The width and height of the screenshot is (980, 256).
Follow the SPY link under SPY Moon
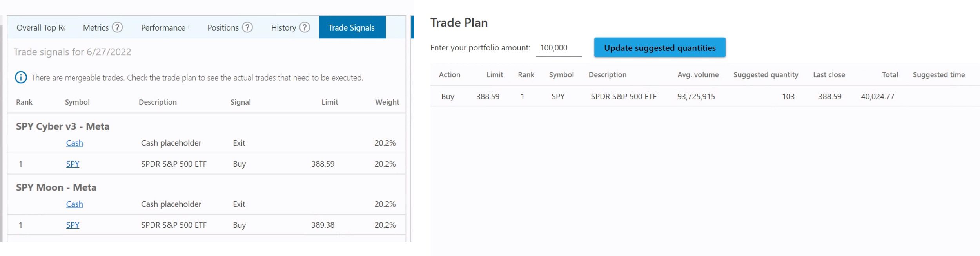tap(73, 225)
